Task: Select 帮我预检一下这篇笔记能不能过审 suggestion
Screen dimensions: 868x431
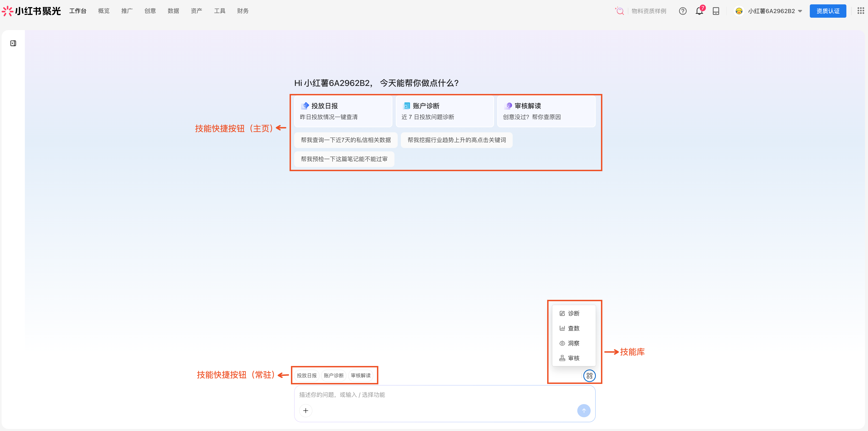Action: click(x=344, y=159)
